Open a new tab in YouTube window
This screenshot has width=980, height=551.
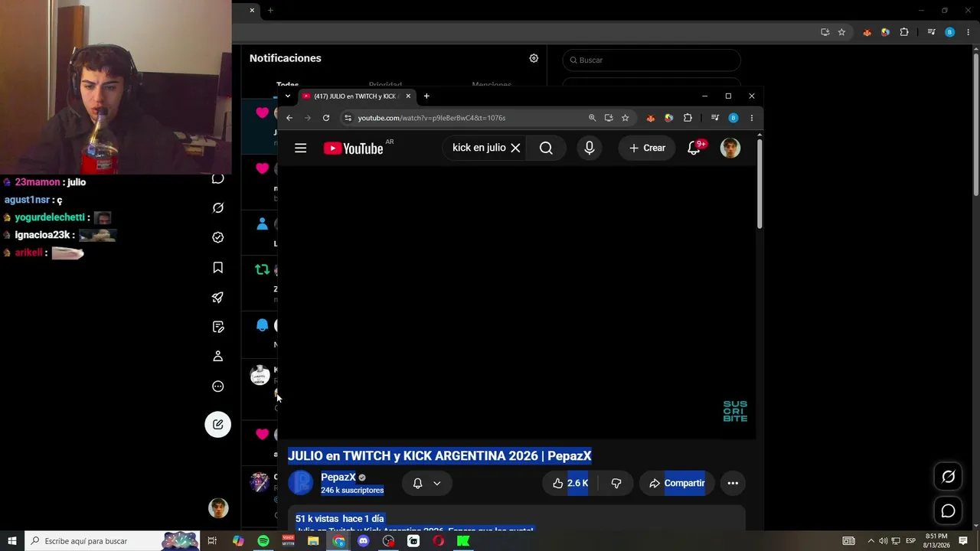pyautogui.click(x=426, y=96)
